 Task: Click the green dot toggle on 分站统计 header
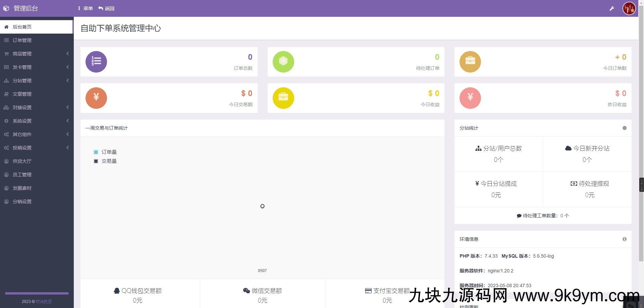[625, 128]
